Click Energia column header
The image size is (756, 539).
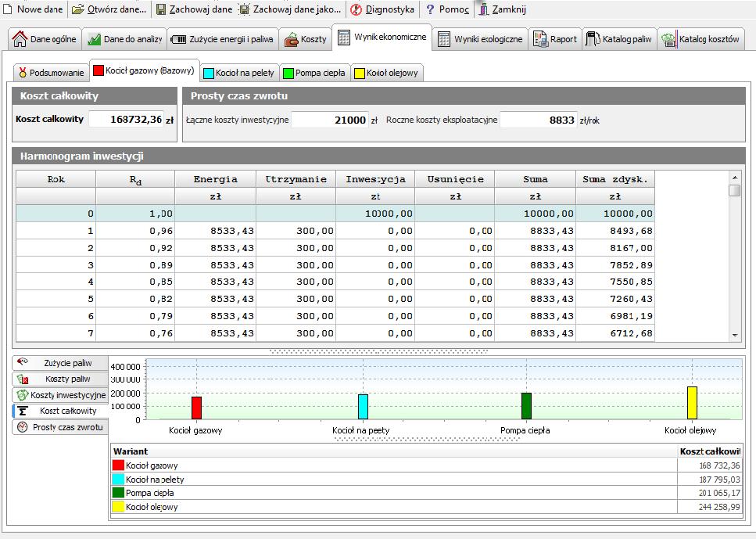coord(215,179)
